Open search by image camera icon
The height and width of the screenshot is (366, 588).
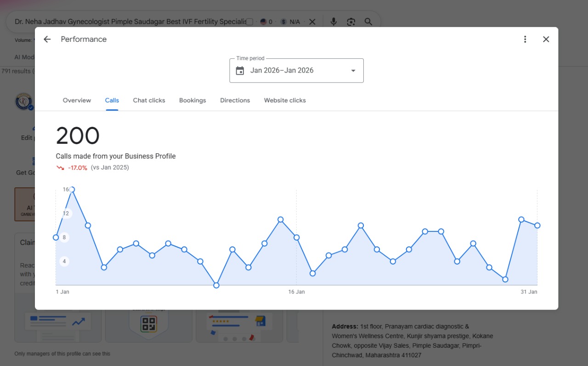tap(351, 22)
